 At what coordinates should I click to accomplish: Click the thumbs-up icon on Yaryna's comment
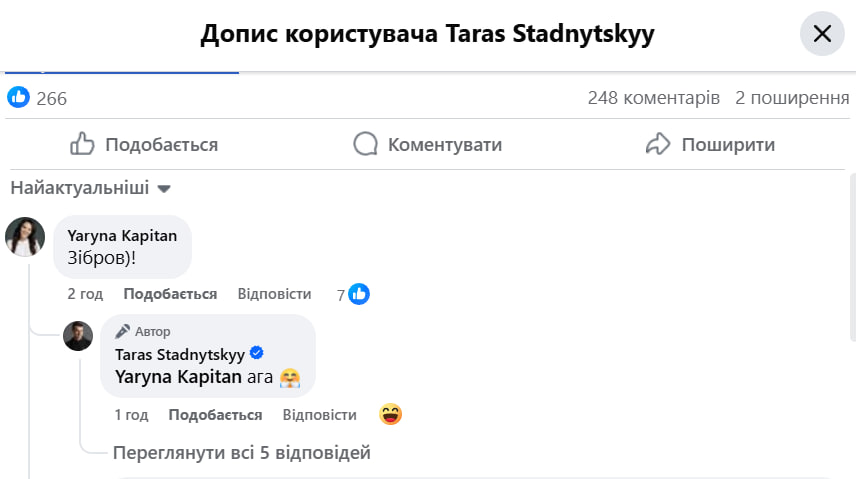click(360, 294)
